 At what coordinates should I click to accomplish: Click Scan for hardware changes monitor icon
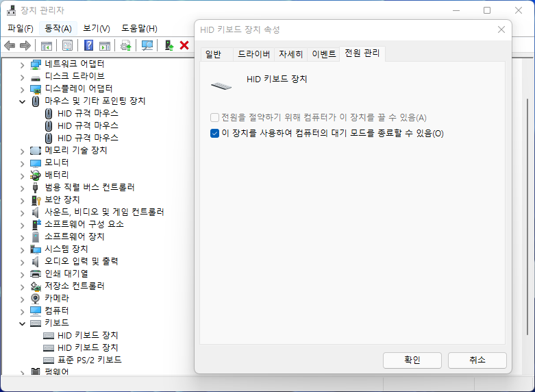click(x=147, y=45)
